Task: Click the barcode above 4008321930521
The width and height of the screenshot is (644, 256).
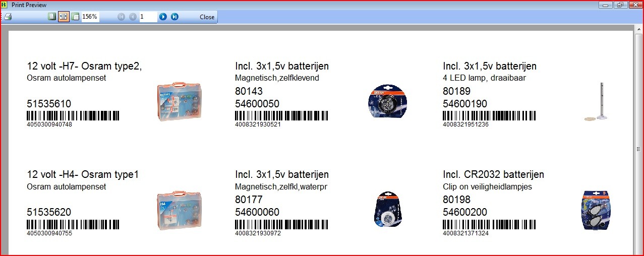Action: point(281,116)
